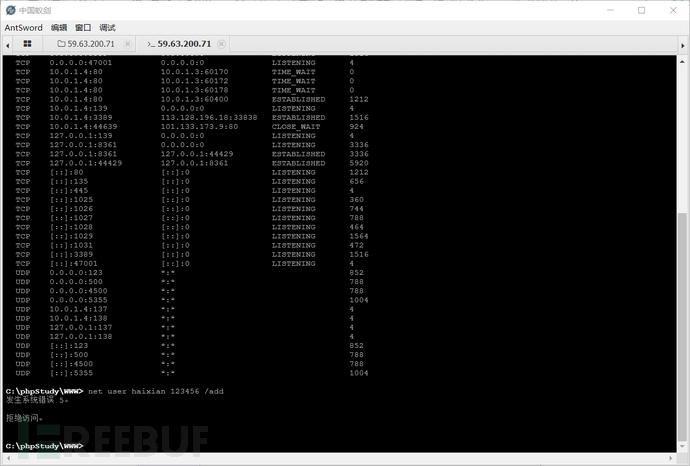Click the 'net user haixian 123456 /add' command text
690x466 pixels.
pyautogui.click(x=156, y=391)
